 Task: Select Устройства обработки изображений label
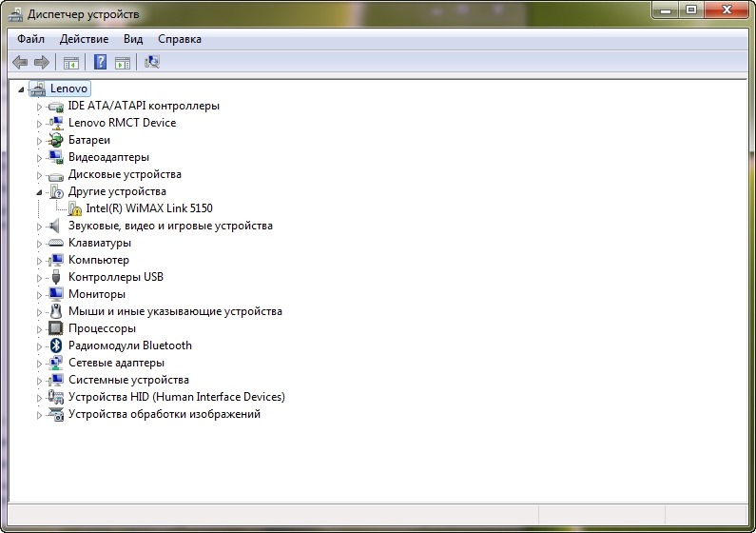tap(165, 414)
